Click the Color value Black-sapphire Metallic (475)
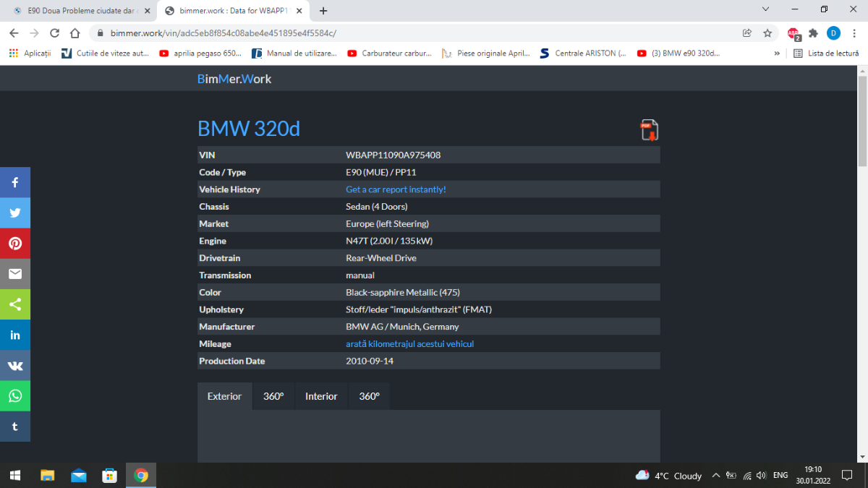This screenshot has width=868, height=488. pos(403,292)
